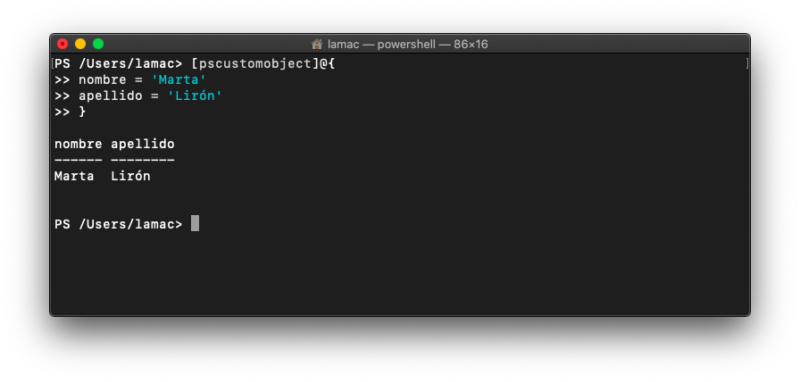Click the window title 'lamac — powershell — 86×16'
The image size is (800, 382).
coord(408,44)
